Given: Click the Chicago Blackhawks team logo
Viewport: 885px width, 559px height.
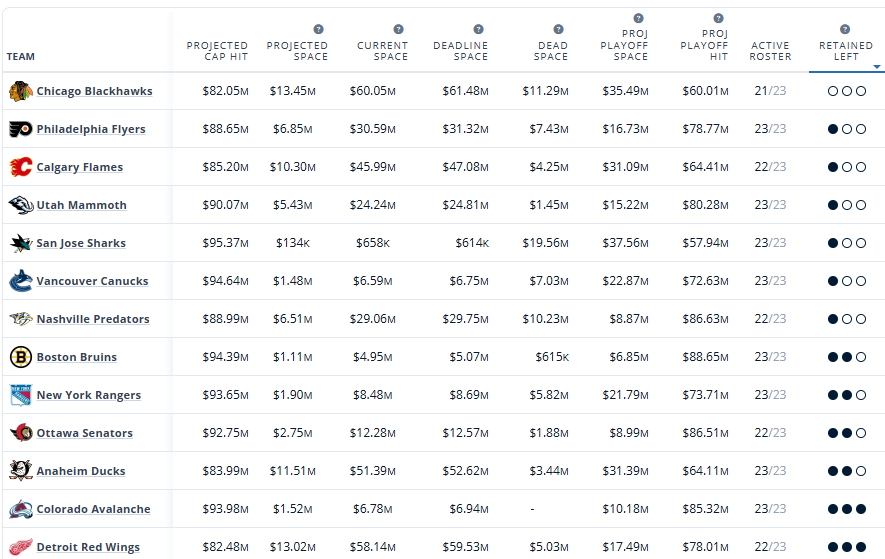Looking at the screenshot, I should (20, 92).
